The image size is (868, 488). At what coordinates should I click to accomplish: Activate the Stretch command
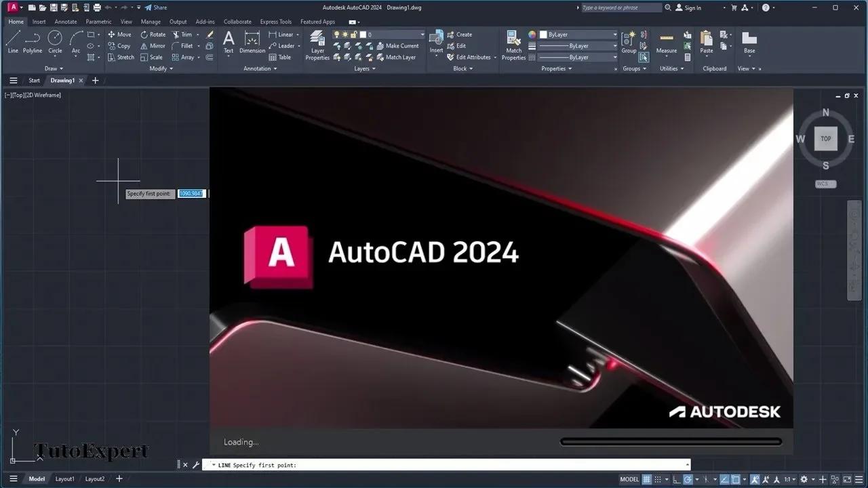121,58
